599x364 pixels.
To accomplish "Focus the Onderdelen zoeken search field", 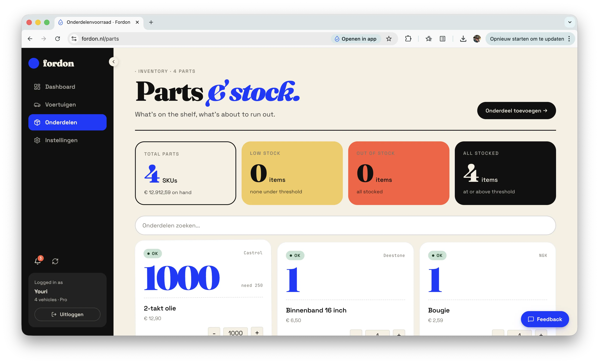I will pos(345,225).
